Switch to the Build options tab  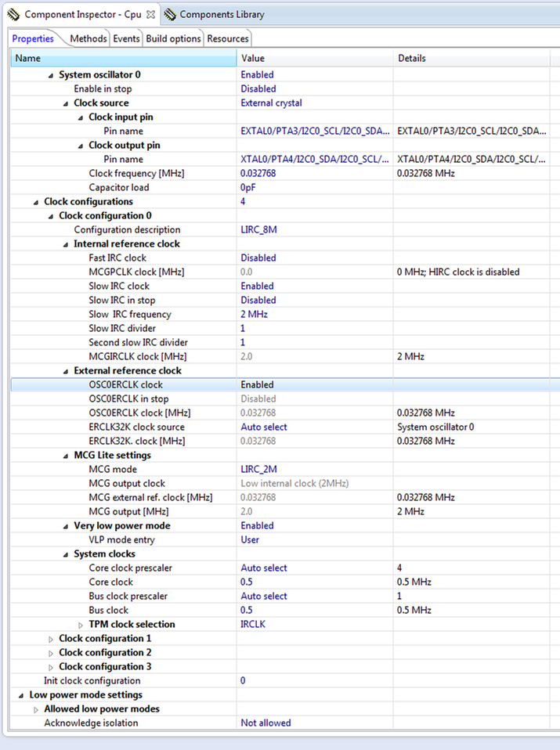(x=173, y=38)
